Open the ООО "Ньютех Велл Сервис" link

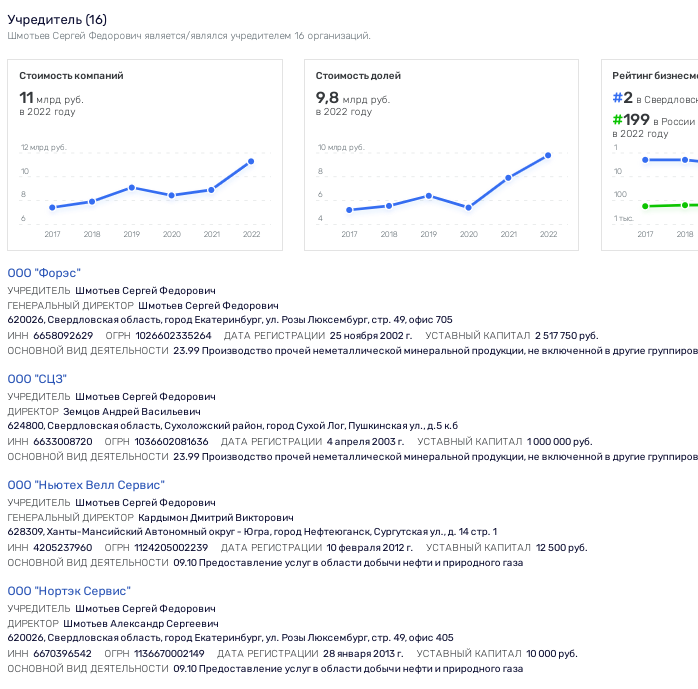click(86, 485)
